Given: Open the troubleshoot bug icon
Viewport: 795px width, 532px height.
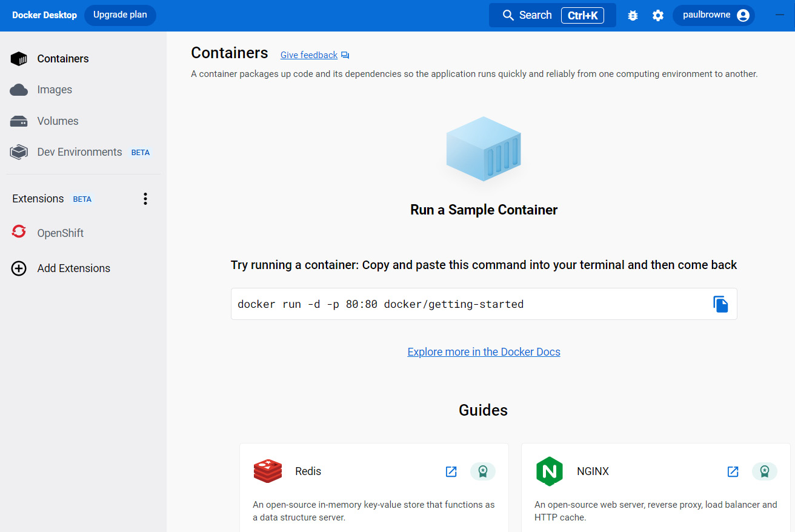Looking at the screenshot, I should (x=633, y=15).
